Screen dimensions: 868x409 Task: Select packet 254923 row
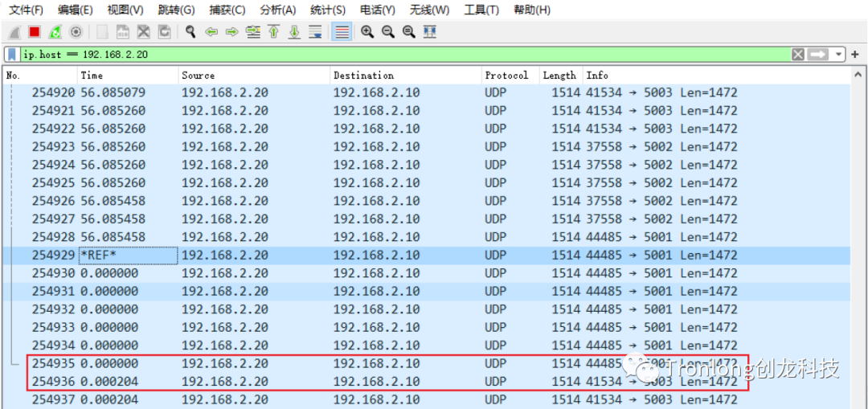pos(427,147)
